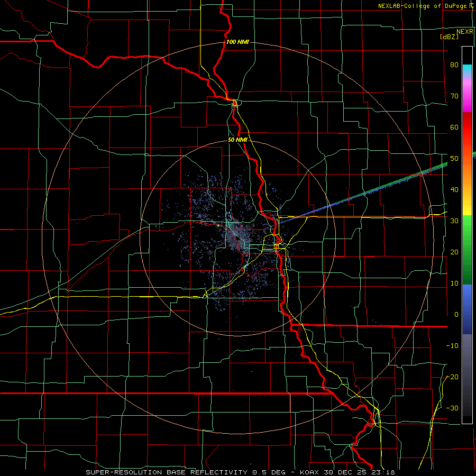Click the -20 value on the dBZ scale
The width and height of the screenshot is (476, 476).
pos(452,377)
